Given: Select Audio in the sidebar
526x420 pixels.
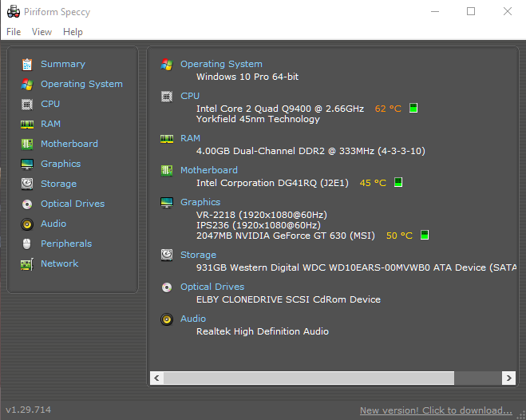Looking at the screenshot, I should point(53,224).
